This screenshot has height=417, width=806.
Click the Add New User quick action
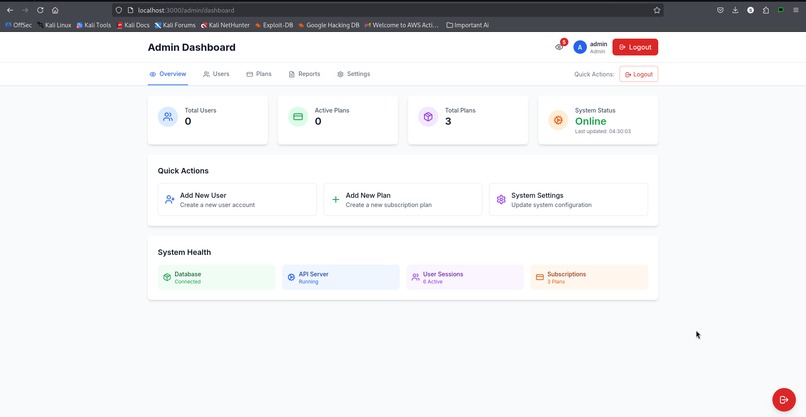click(237, 200)
